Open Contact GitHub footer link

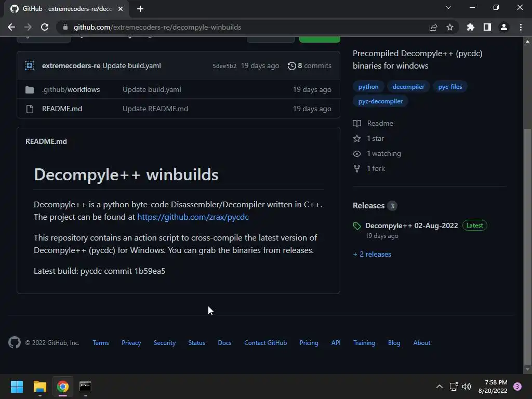click(265, 343)
